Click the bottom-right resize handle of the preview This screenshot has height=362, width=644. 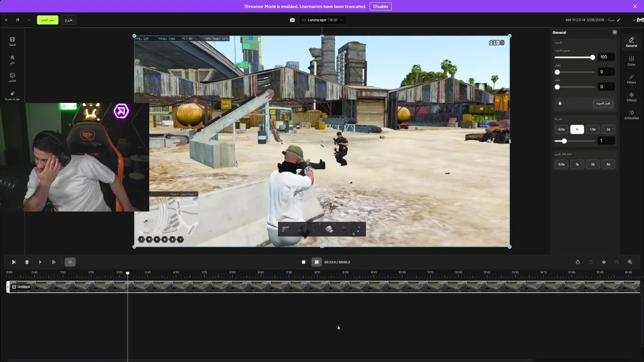(510, 246)
